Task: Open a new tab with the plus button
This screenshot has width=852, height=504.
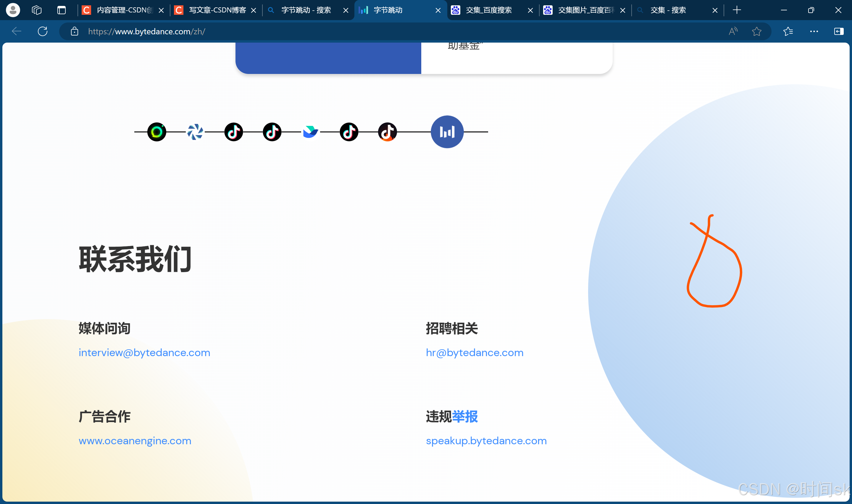Action: 737,10
